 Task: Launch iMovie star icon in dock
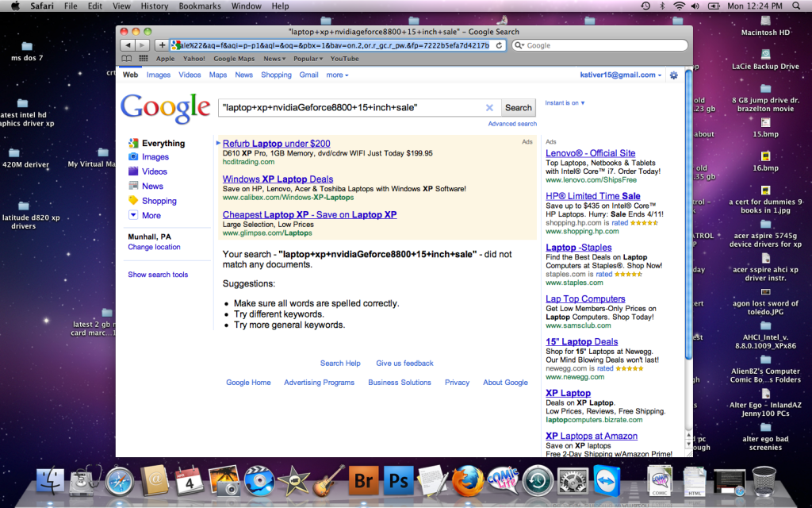[293, 480]
